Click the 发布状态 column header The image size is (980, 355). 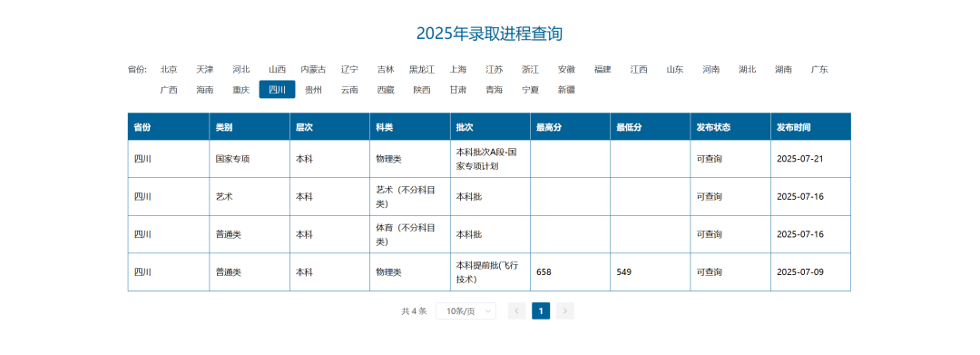(730, 127)
